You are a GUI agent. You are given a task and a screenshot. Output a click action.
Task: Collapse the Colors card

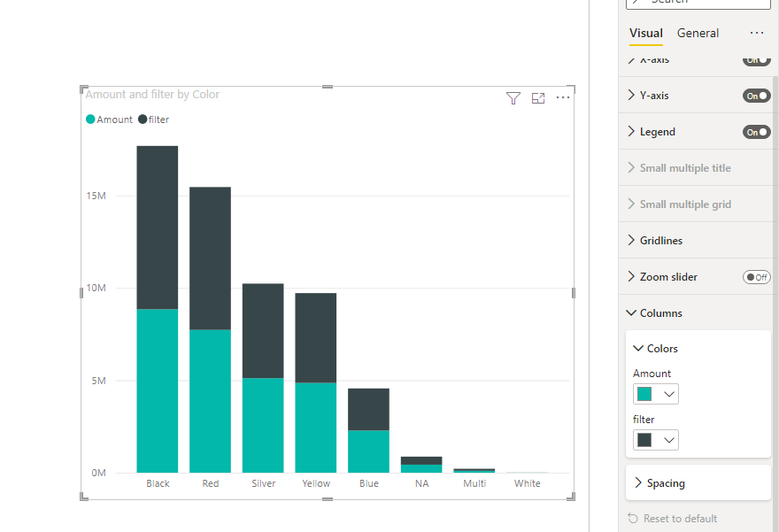click(638, 348)
